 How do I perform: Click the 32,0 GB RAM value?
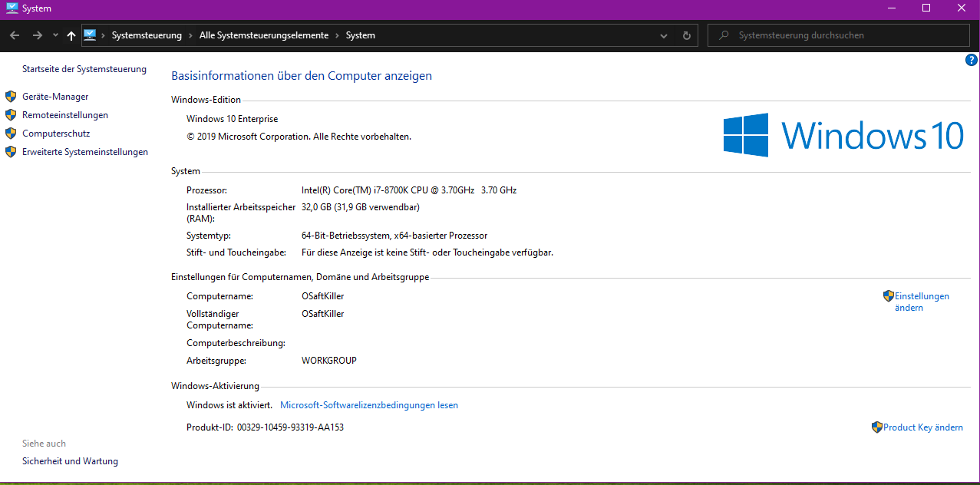pyautogui.click(x=361, y=207)
